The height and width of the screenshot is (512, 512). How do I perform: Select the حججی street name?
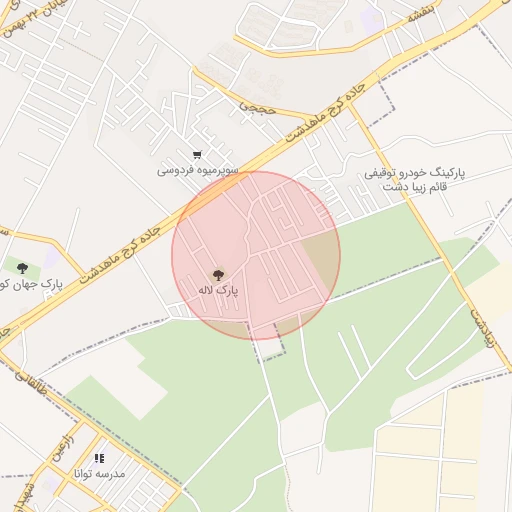pos(257,108)
